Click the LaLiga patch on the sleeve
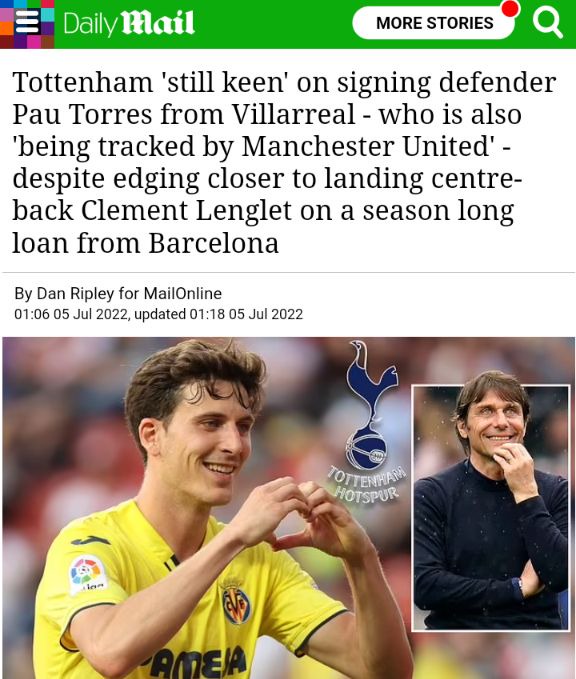 pos(88,575)
